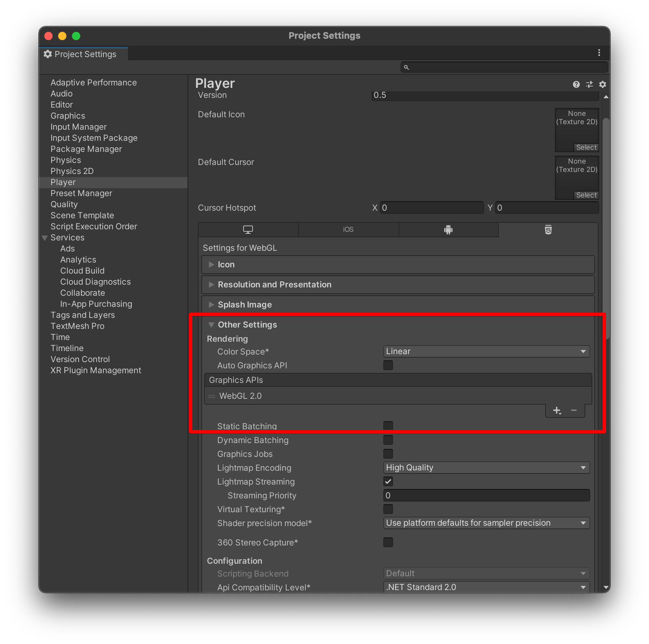
Task: Open the Player settings gear menu
Action: coord(603,84)
